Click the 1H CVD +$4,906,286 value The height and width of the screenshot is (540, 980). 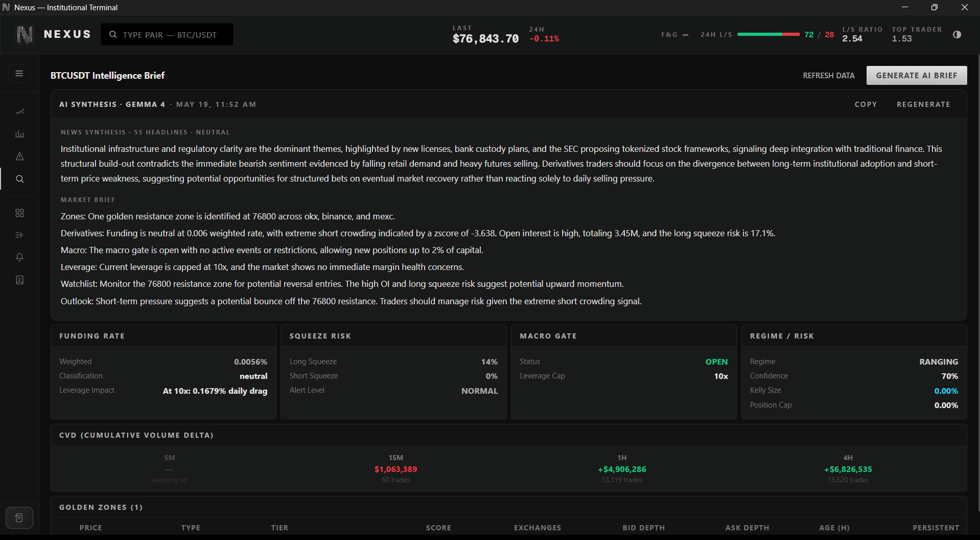tap(622, 469)
